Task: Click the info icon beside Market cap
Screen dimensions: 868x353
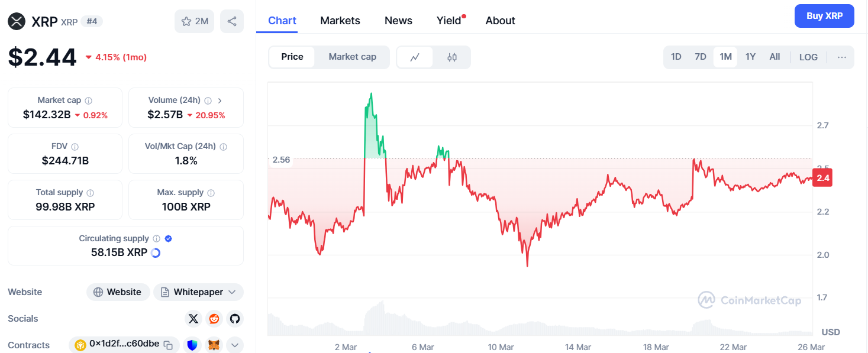Action: (x=89, y=101)
